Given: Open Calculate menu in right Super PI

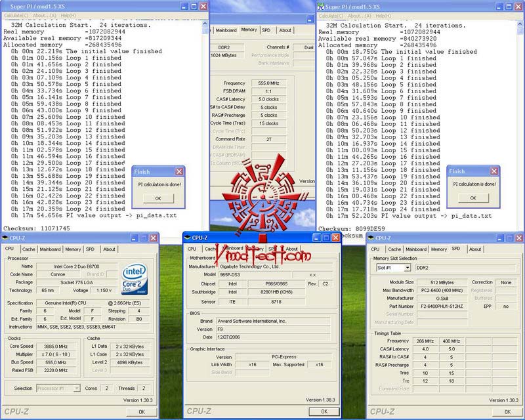Looking at the screenshot, I should (x=331, y=16).
